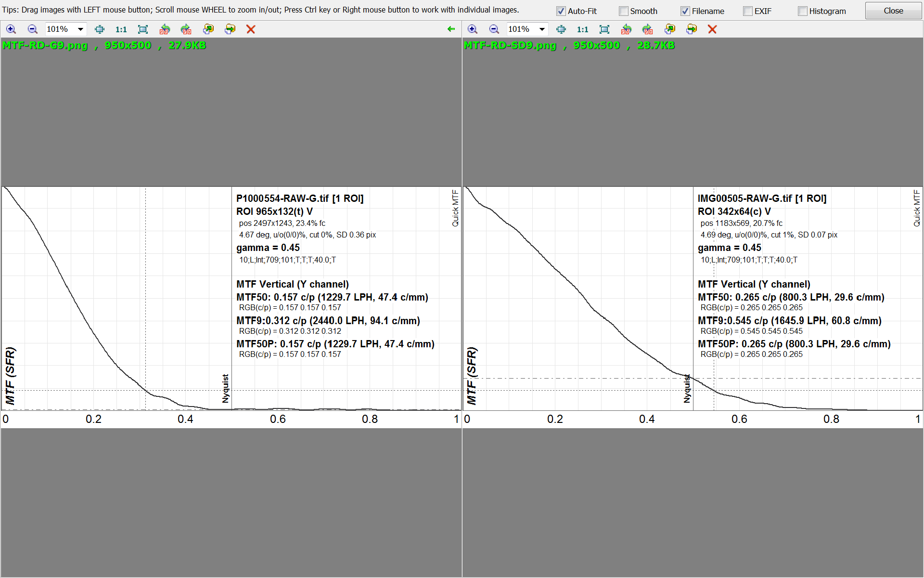Viewport: 924px width, 578px height.
Task: Move right image to folder
Action: pos(692,29)
